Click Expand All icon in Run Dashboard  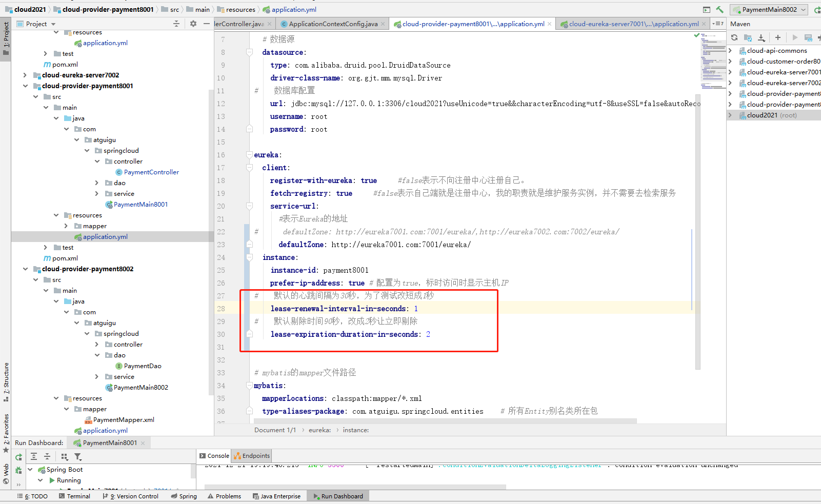tap(34, 456)
